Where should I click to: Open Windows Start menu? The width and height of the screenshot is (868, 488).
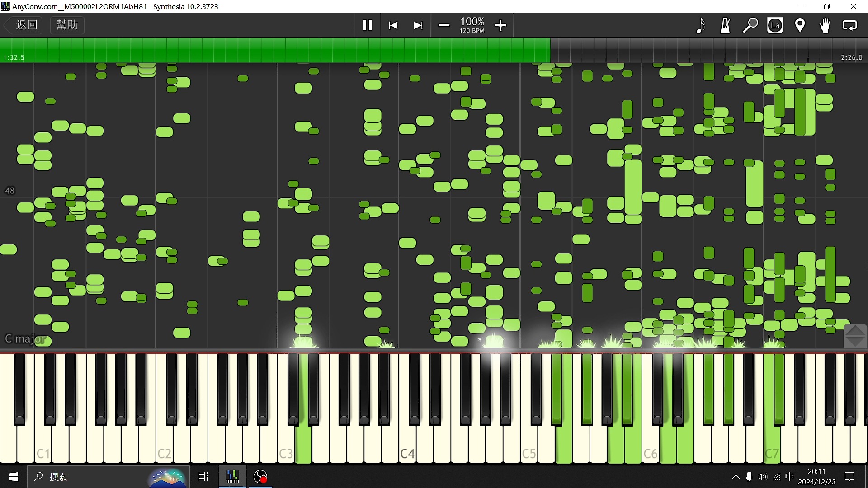click(x=13, y=477)
